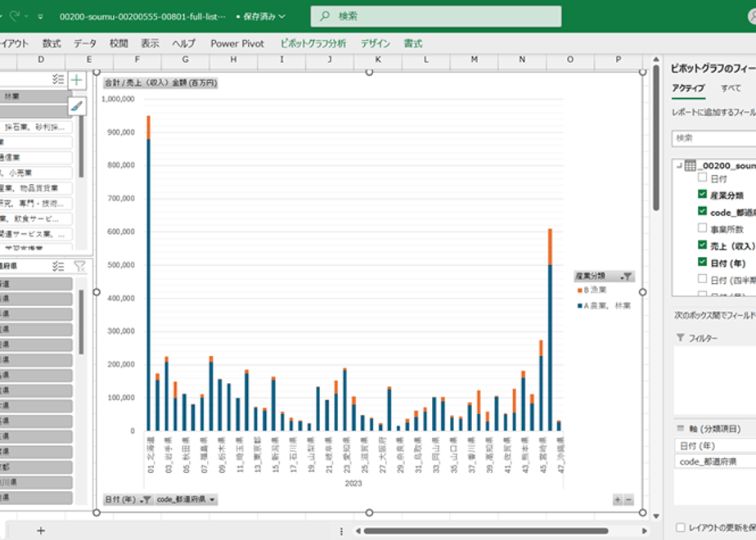The image size is (756, 540).
Task: Click the vertical sheet scrollbar thumb
Action: point(655,138)
